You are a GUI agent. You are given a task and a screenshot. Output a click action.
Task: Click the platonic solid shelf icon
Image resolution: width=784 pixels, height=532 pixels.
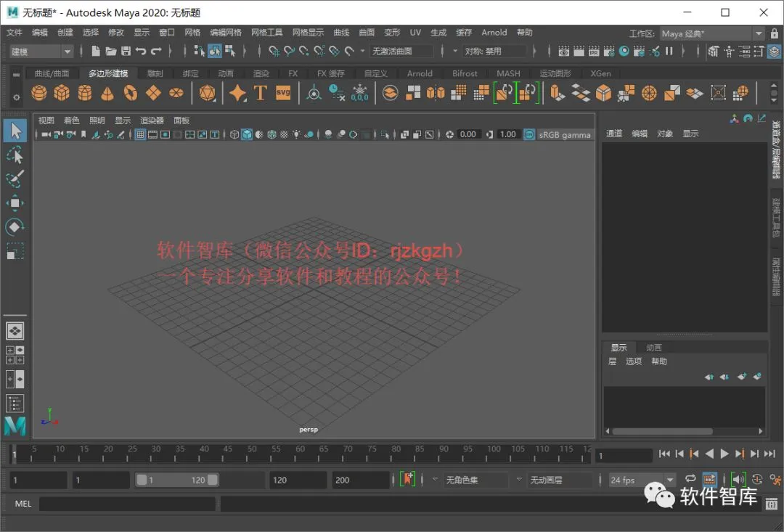click(207, 93)
